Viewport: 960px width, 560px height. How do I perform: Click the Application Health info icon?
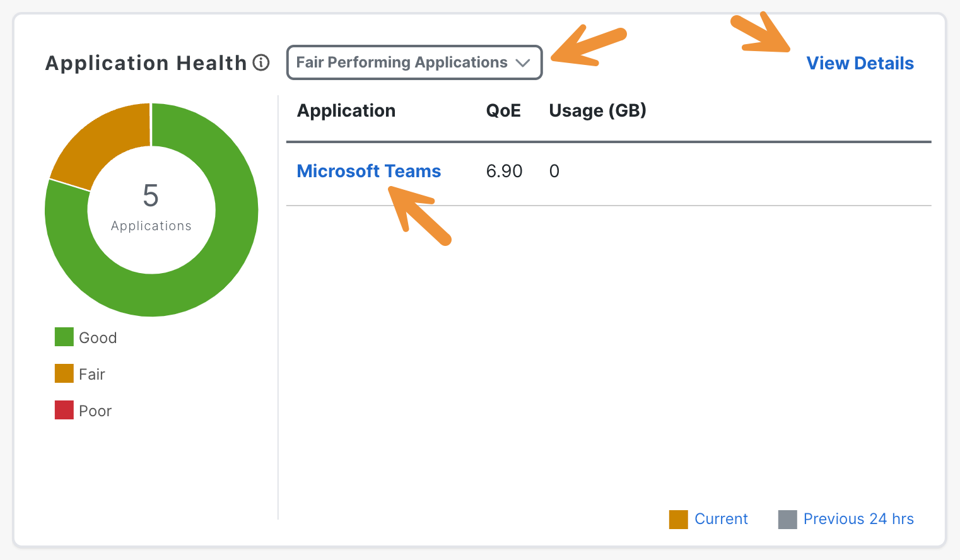tap(261, 62)
